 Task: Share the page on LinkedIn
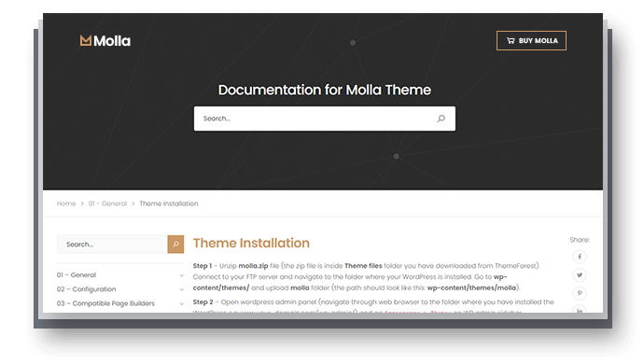click(580, 310)
